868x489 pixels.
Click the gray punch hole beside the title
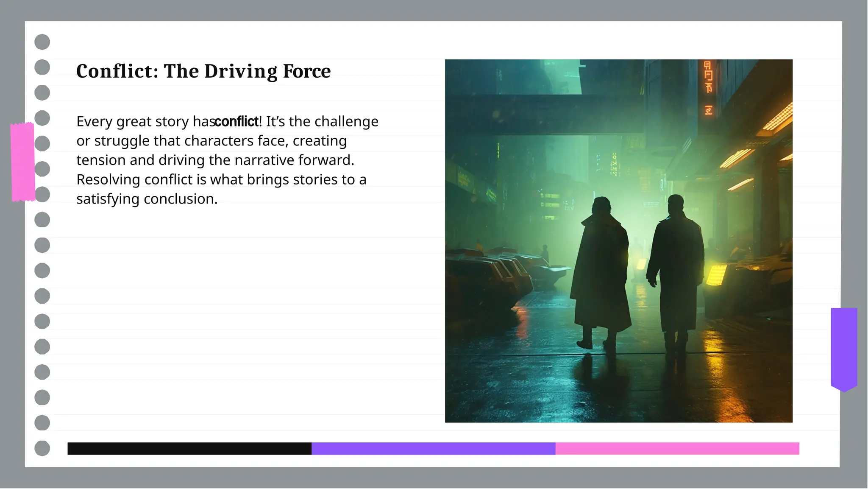[42, 67]
